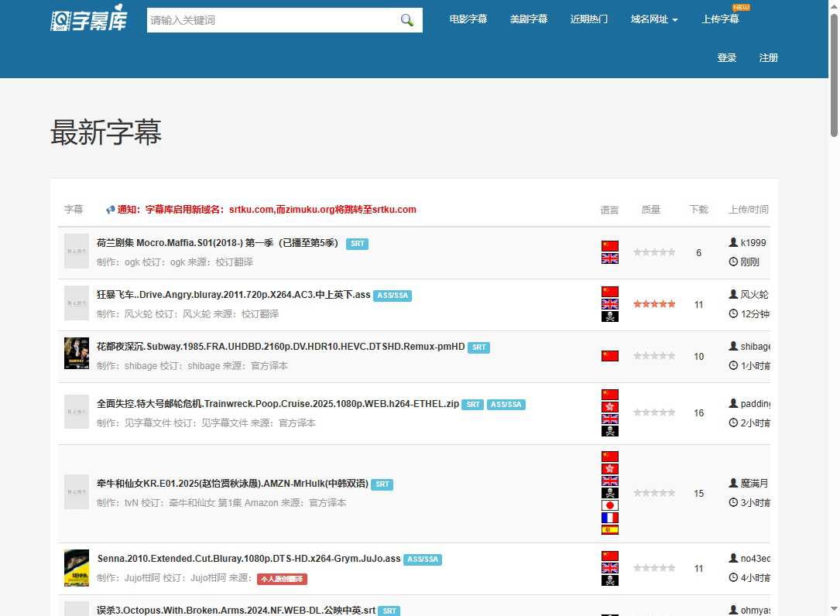Viewport: 840px width, 616px height.
Task: Open Subway.1985 subtitle entry
Action: coord(281,347)
